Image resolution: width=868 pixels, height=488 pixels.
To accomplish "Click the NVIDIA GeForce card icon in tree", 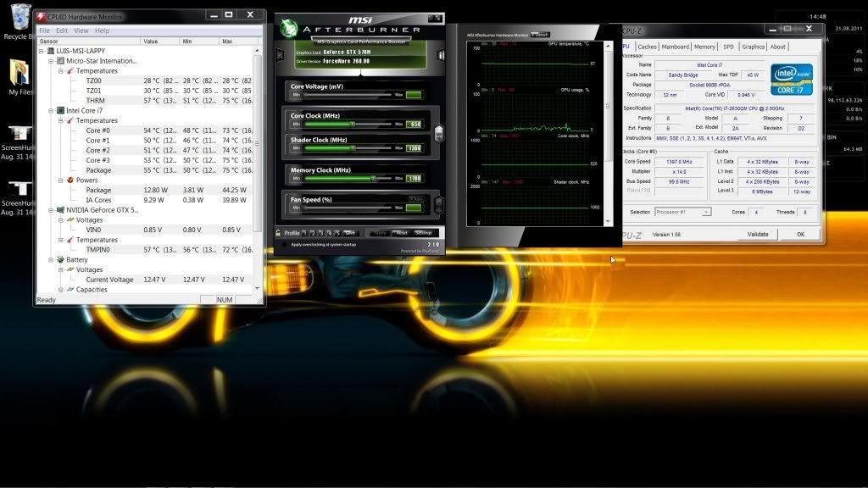I will [x=61, y=210].
